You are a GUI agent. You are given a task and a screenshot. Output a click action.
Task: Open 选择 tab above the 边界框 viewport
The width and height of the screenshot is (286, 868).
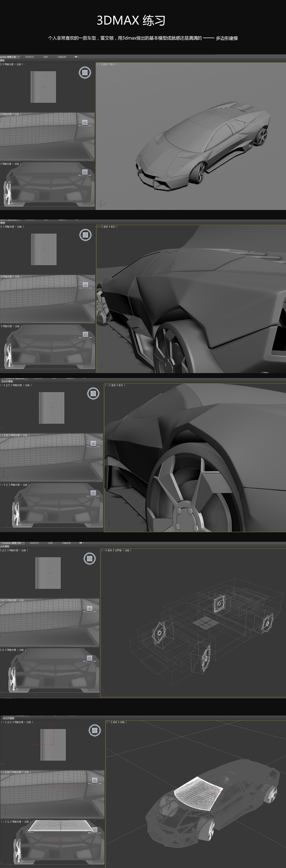pyautogui.click(x=50, y=543)
